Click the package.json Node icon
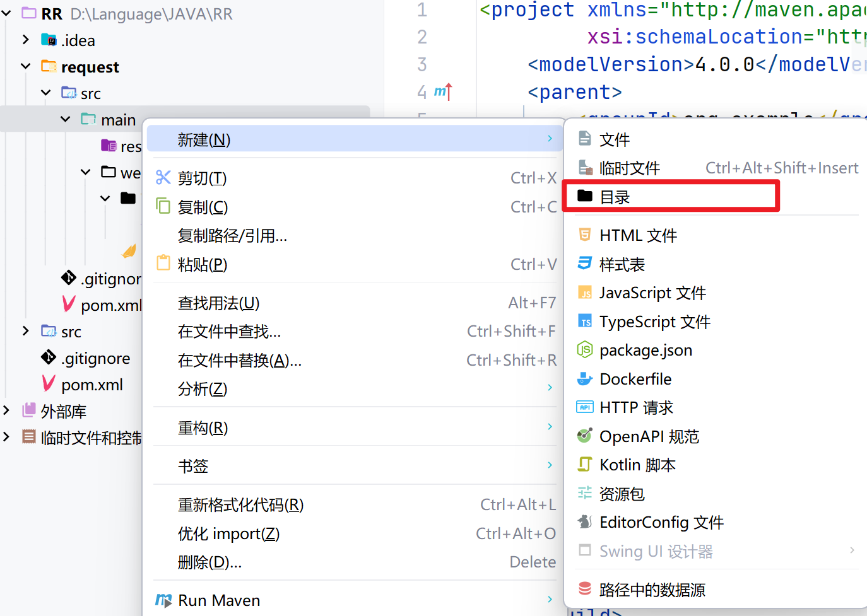867x616 pixels. tap(585, 350)
